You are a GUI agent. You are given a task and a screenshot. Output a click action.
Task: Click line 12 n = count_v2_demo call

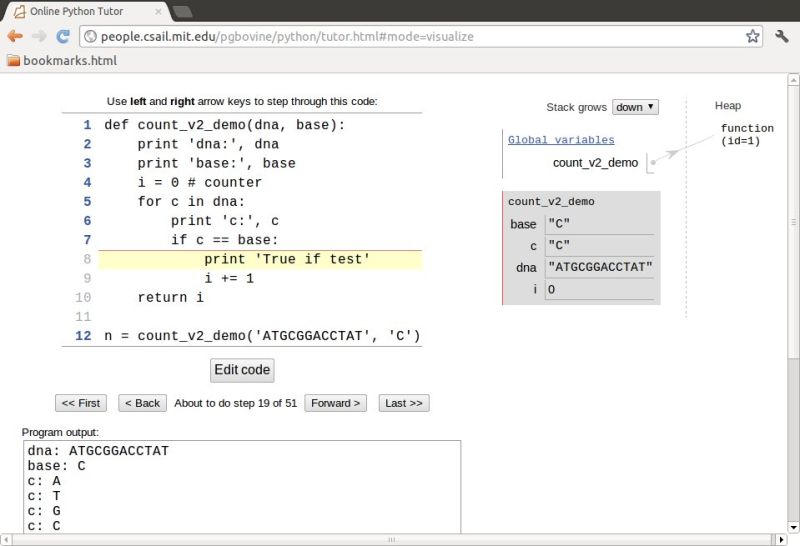pos(262,336)
